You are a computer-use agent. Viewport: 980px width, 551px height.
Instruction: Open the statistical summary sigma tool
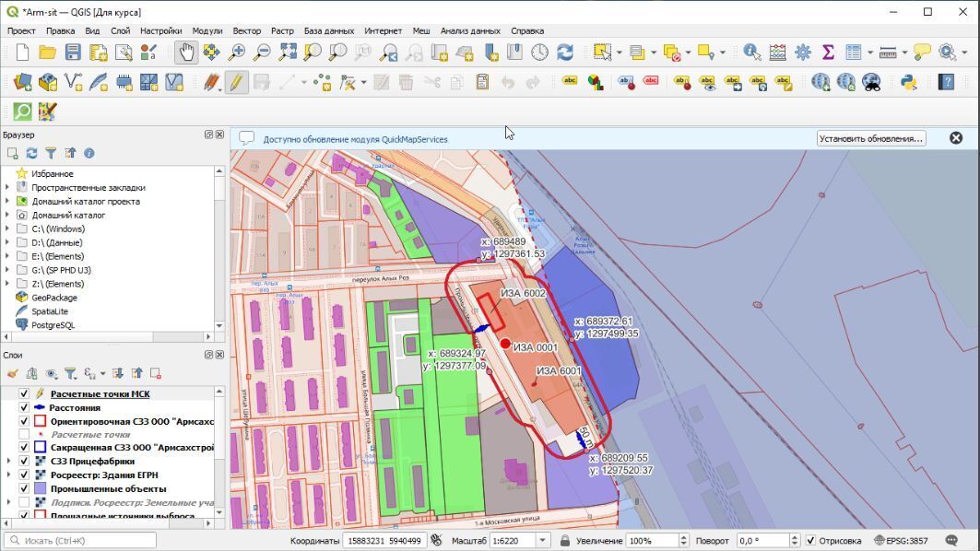pos(827,53)
